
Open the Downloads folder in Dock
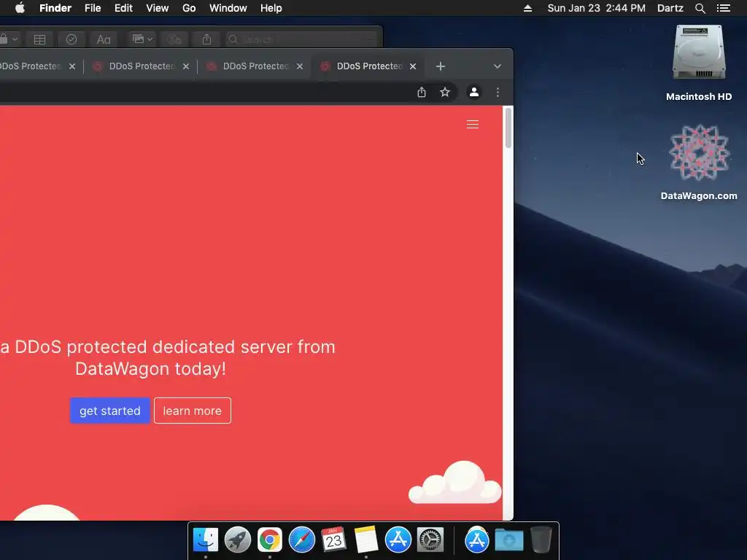508,540
